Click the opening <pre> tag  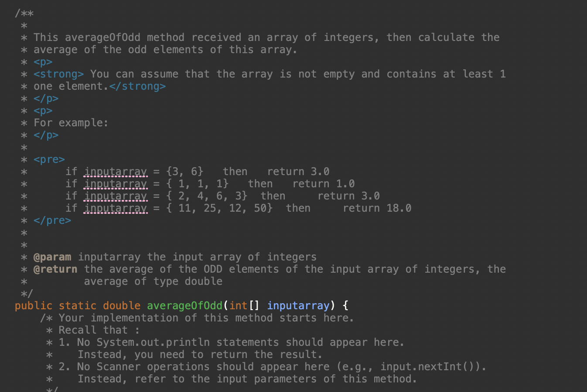(49, 159)
